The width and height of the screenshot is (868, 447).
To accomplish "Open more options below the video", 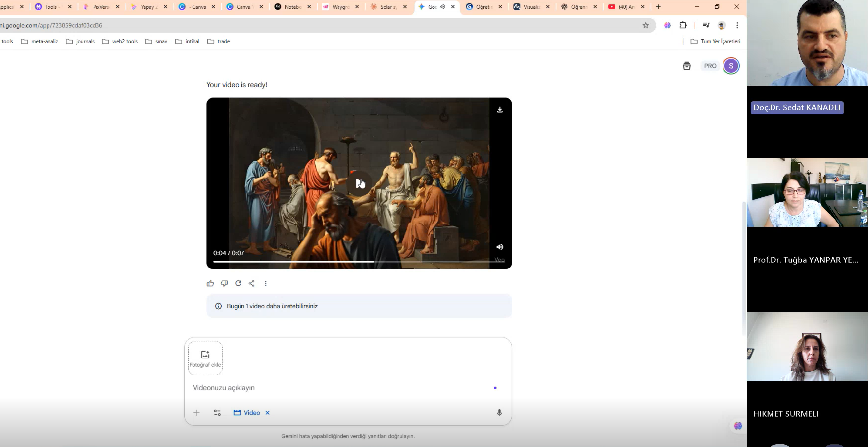I will [x=266, y=283].
